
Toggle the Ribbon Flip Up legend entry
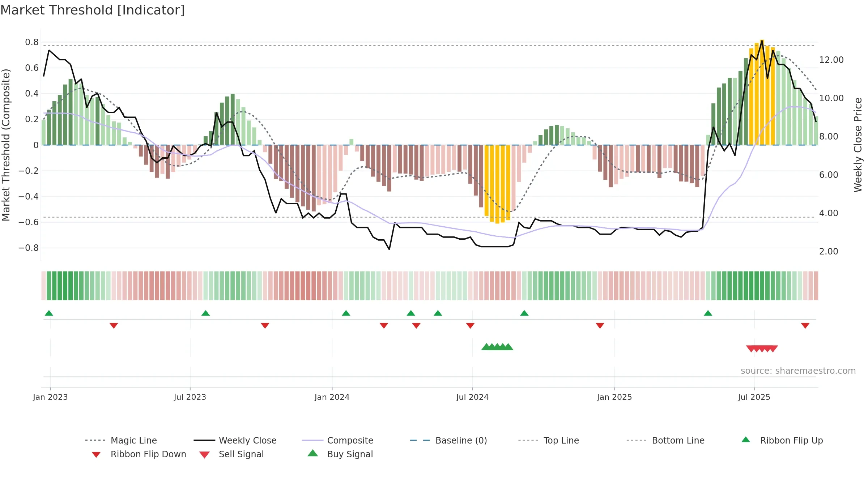(782, 440)
